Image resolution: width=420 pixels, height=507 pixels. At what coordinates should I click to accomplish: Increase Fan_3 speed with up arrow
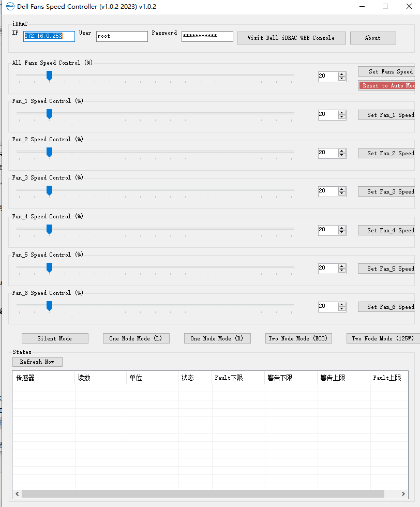click(342, 189)
